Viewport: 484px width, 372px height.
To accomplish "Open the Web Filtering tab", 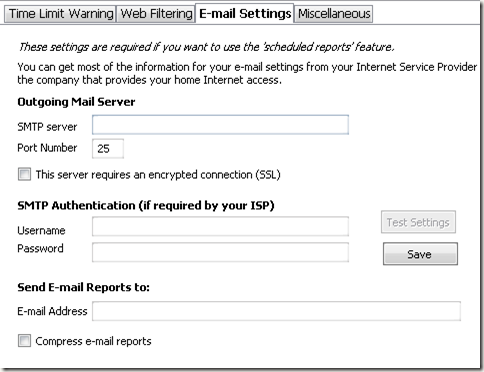I will (x=156, y=14).
